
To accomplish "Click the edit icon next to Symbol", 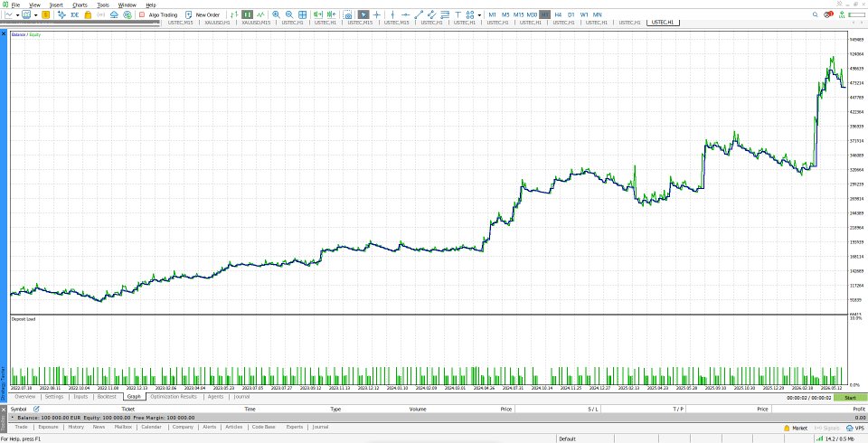I will (x=36, y=409).
